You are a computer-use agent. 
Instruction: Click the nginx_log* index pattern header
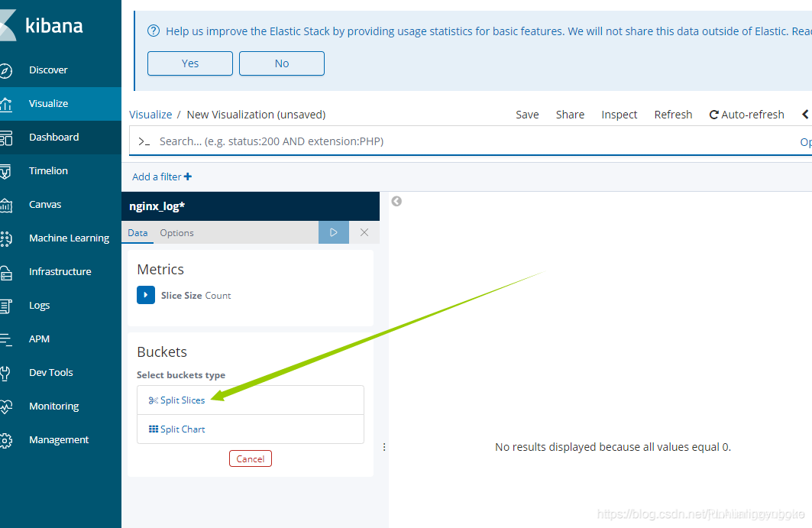[x=251, y=206]
